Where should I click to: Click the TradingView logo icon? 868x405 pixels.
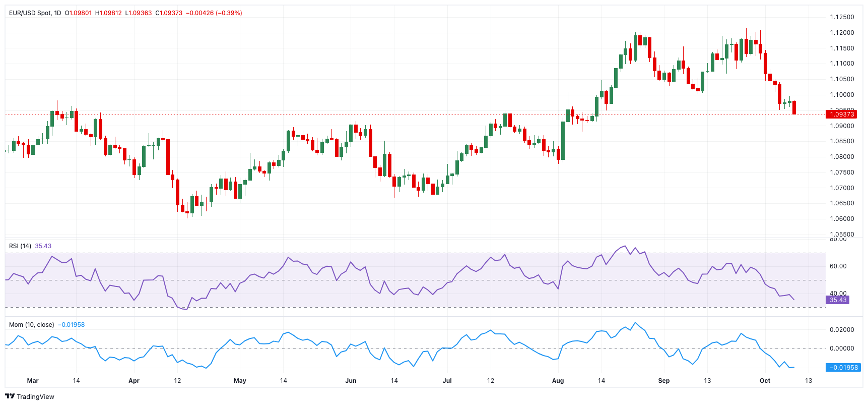(10, 396)
